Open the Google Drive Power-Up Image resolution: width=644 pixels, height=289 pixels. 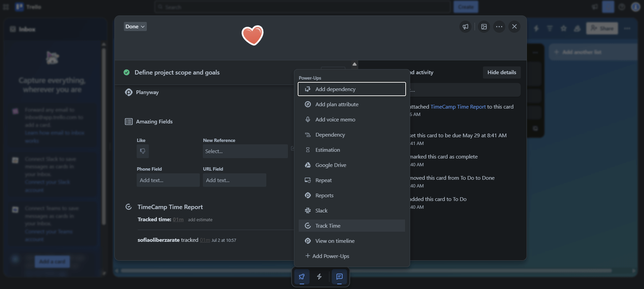[x=352, y=165]
